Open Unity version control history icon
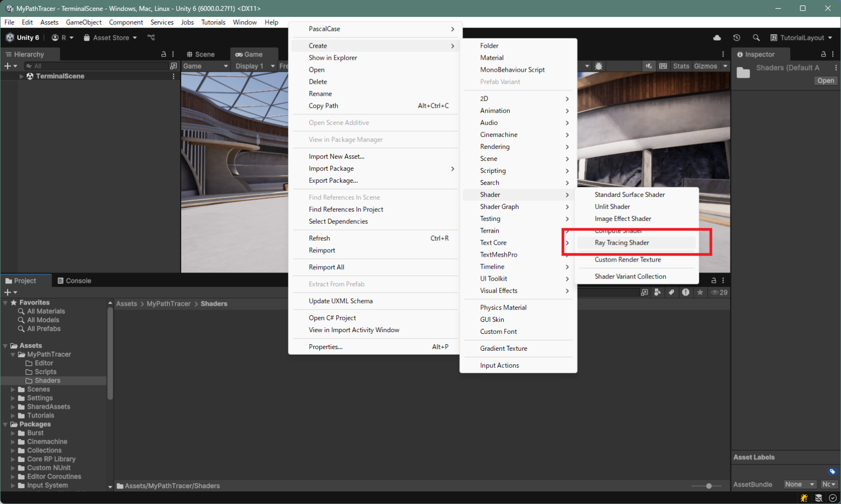The image size is (841, 504). click(737, 38)
